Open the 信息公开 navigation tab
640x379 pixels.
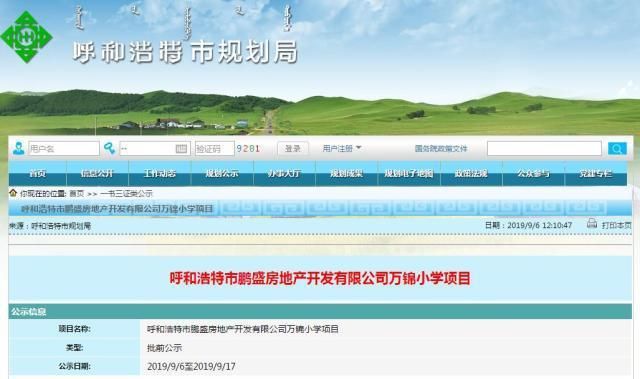(97, 173)
